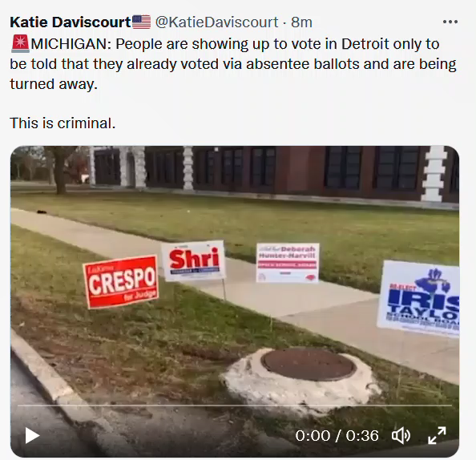Click the red siren emoji before MICHIGAN
476x460 pixels.
point(20,43)
